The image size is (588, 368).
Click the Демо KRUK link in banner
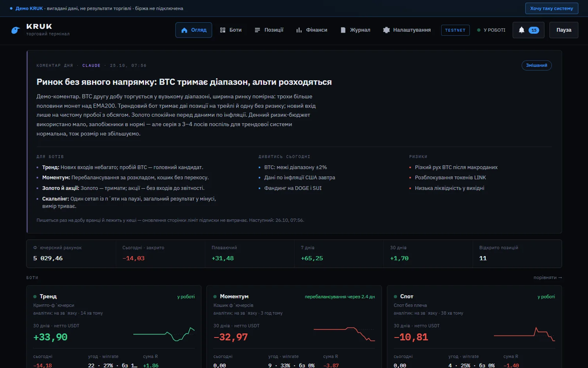point(29,8)
